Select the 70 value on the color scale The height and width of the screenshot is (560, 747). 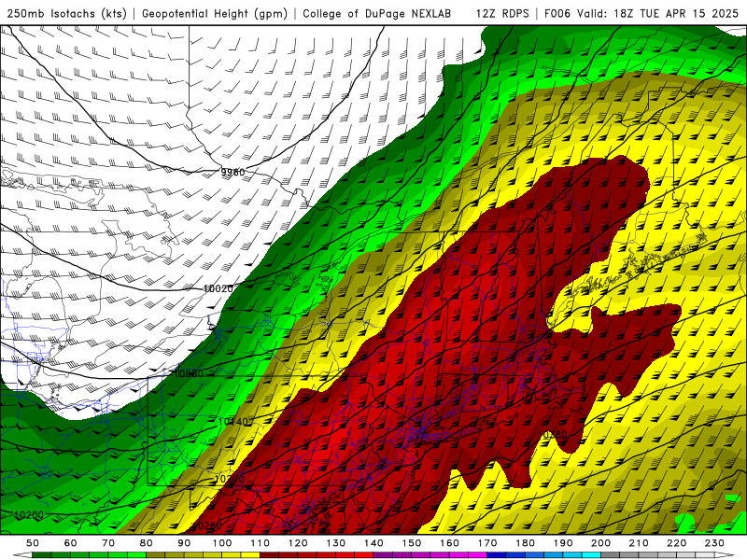pyautogui.click(x=108, y=543)
